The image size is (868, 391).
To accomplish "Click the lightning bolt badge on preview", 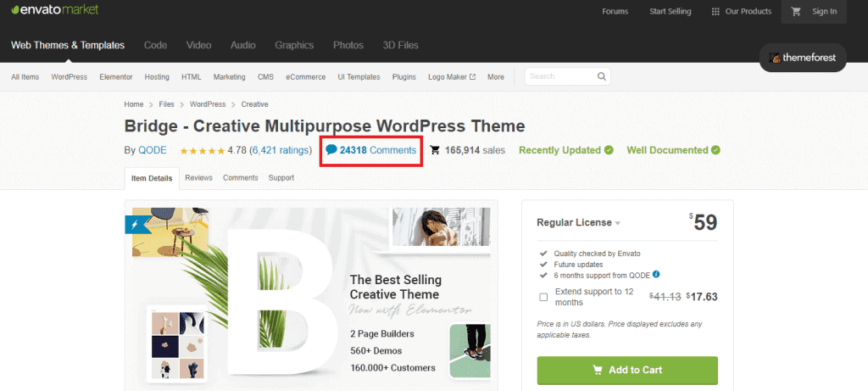I will (x=135, y=224).
